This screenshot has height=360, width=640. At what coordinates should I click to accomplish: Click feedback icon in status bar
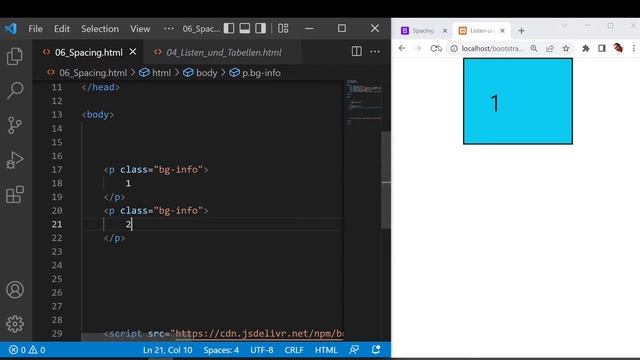[354, 350]
